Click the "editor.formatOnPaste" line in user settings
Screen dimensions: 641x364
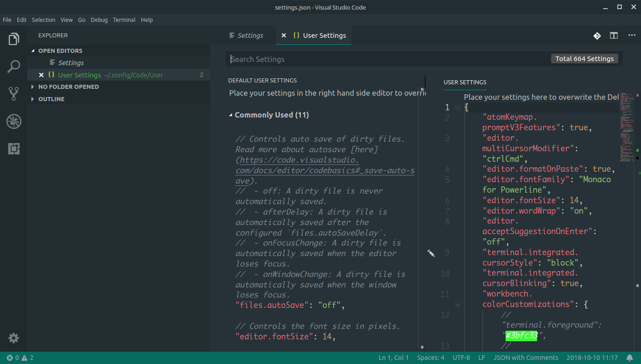coord(549,169)
